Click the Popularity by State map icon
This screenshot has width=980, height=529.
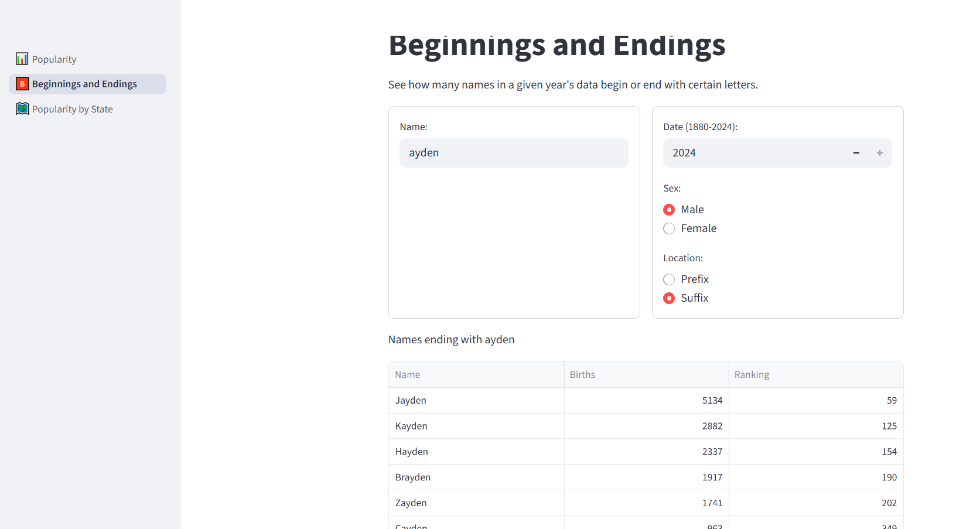22,108
